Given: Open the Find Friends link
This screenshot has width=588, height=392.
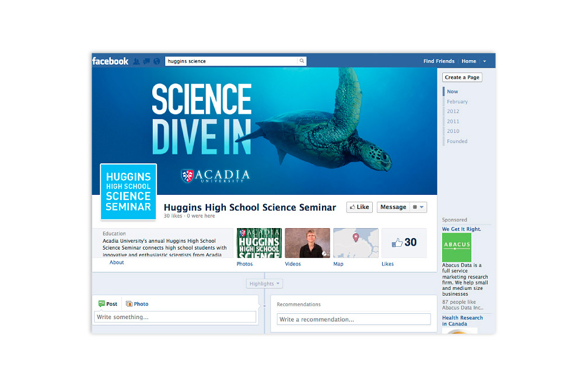Looking at the screenshot, I should coord(439,61).
